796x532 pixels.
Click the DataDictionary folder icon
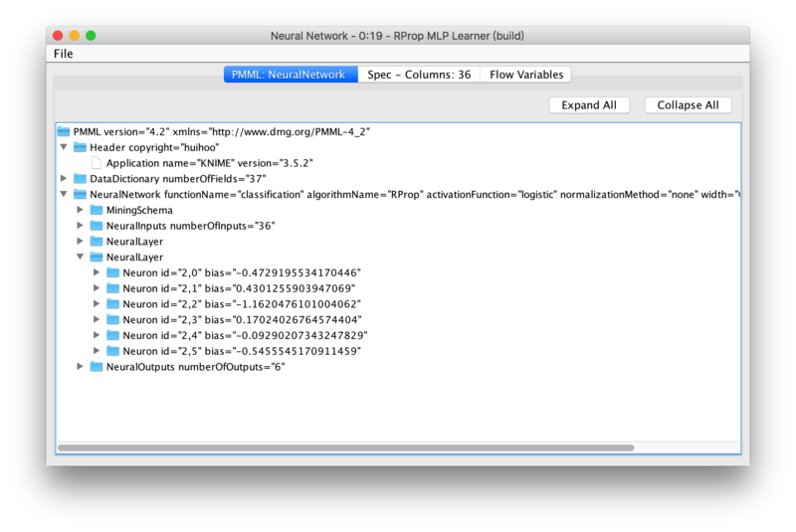(81, 179)
